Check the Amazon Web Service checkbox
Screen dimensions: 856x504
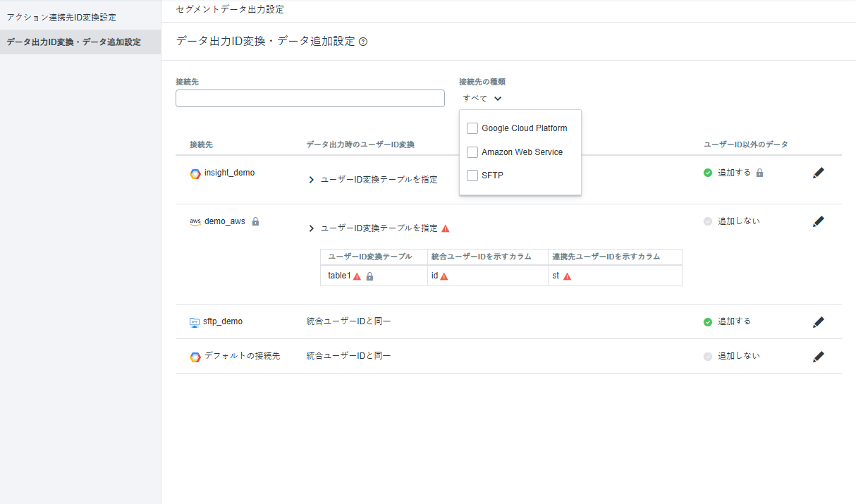click(x=472, y=152)
